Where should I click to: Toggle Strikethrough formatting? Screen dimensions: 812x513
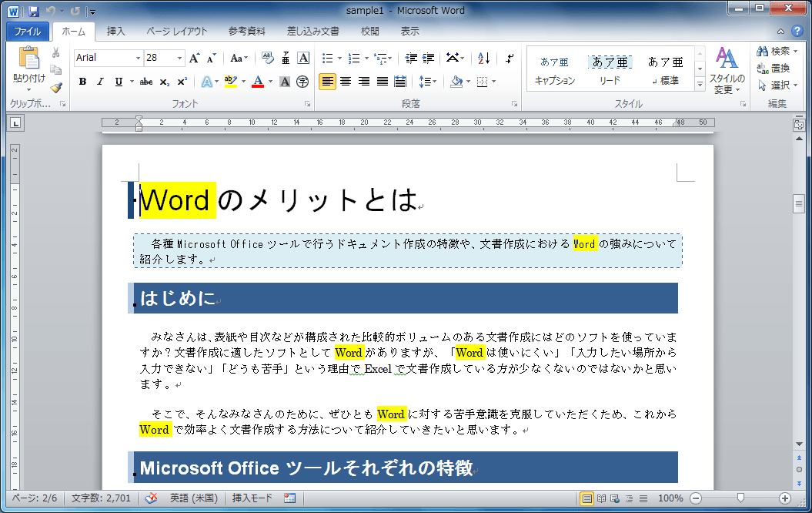(146, 82)
